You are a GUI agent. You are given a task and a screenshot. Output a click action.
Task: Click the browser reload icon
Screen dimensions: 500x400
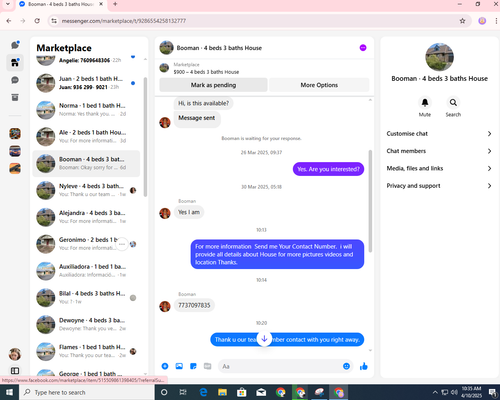[x=37, y=21]
